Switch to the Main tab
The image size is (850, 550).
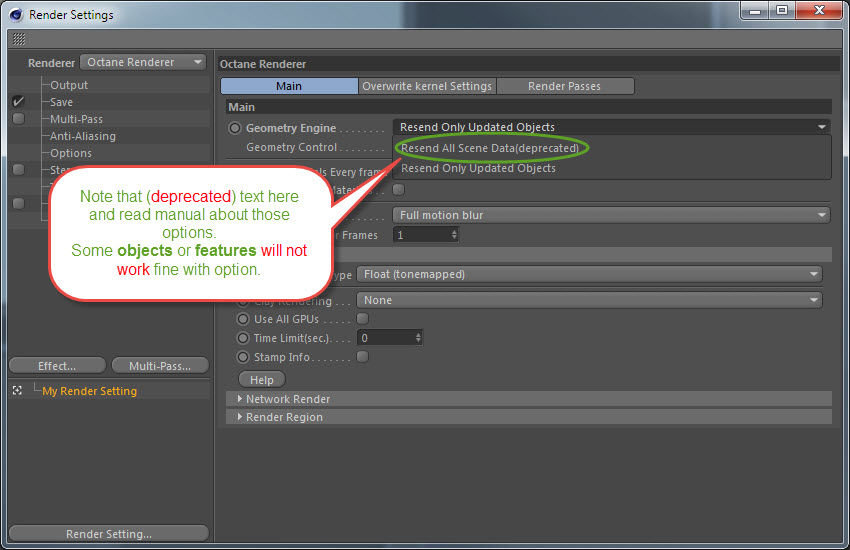[x=289, y=86]
